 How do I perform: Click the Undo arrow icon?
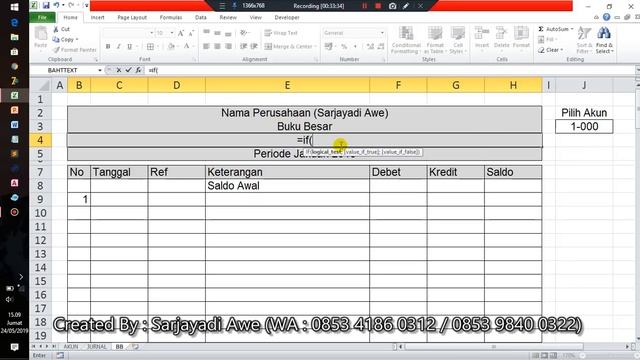point(57,5)
